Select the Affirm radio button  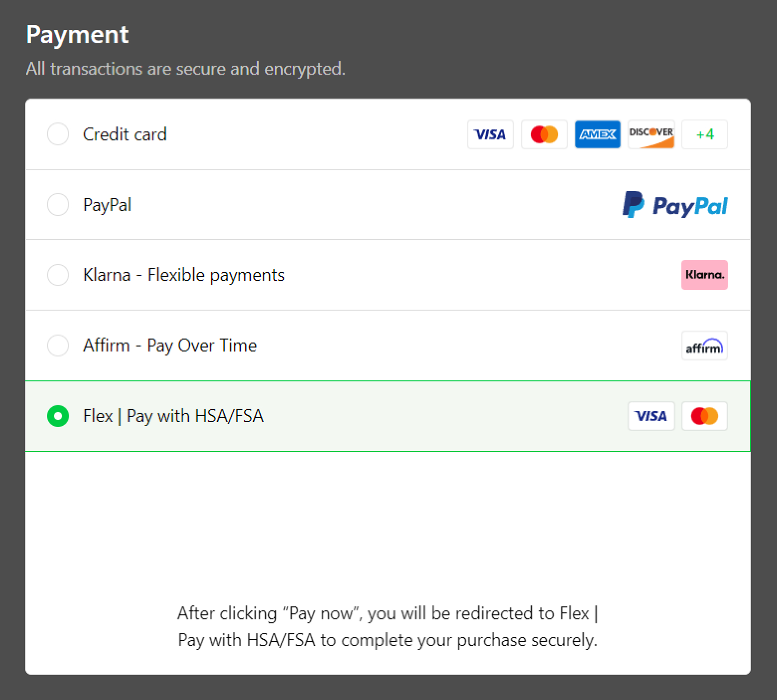point(58,346)
